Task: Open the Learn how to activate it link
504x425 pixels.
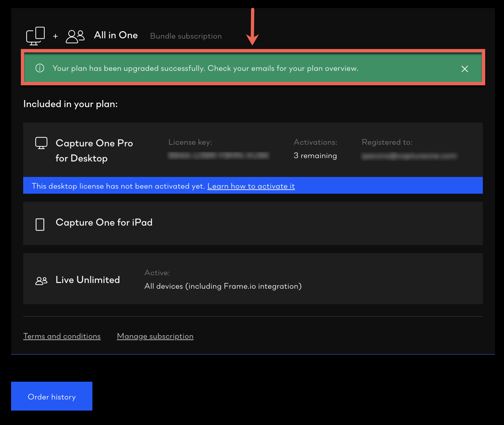Action: tap(251, 186)
